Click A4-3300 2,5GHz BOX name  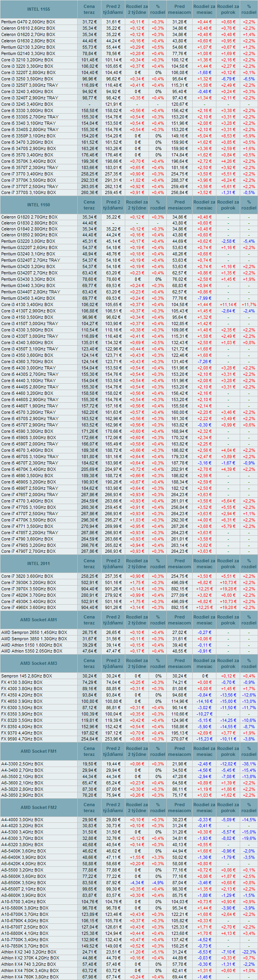click(x=22, y=764)
